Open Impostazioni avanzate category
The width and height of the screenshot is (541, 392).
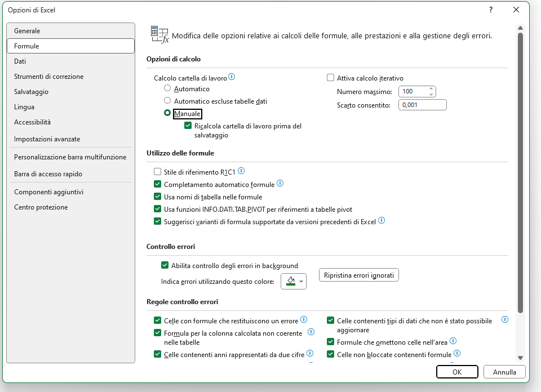point(71,139)
